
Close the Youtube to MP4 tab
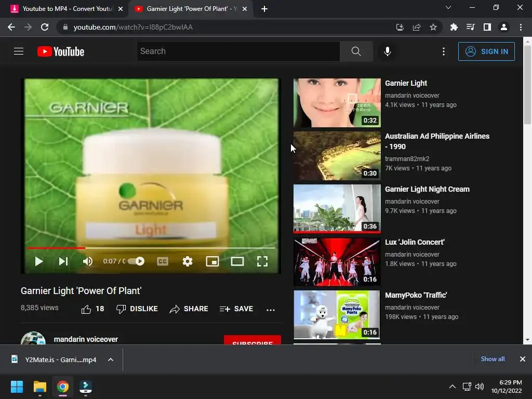point(121,9)
